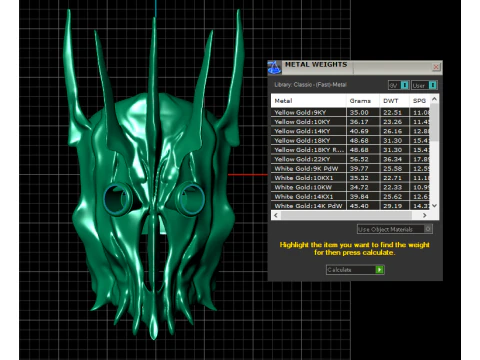This screenshot has height=360, width=480.
Task: Select the White Gold:14K PdW row
Action: (x=351, y=206)
